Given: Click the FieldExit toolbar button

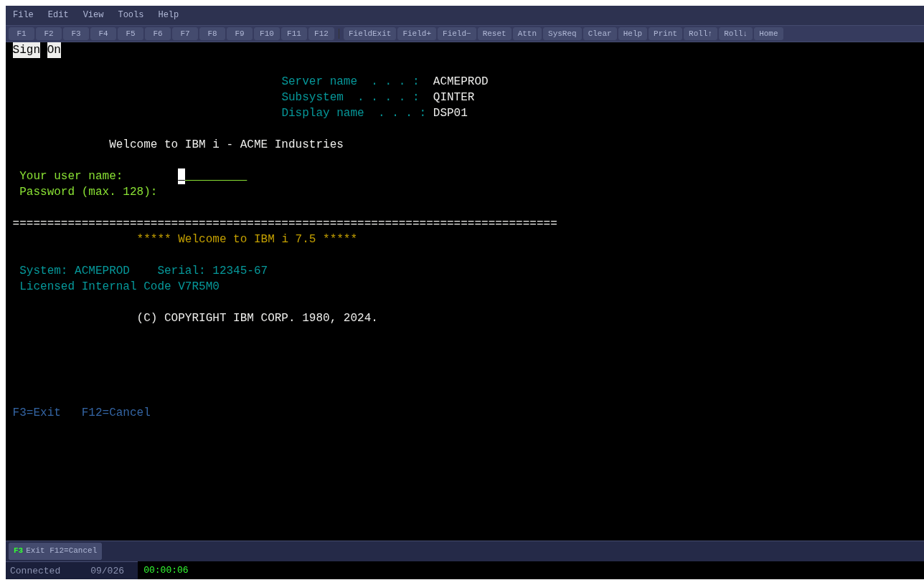Looking at the screenshot, I should pos(370,34).
